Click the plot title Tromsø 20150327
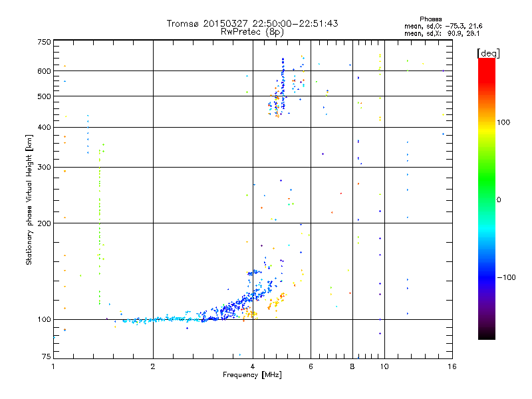This screenshot has width=532, height=399. [x=252, y=23]
